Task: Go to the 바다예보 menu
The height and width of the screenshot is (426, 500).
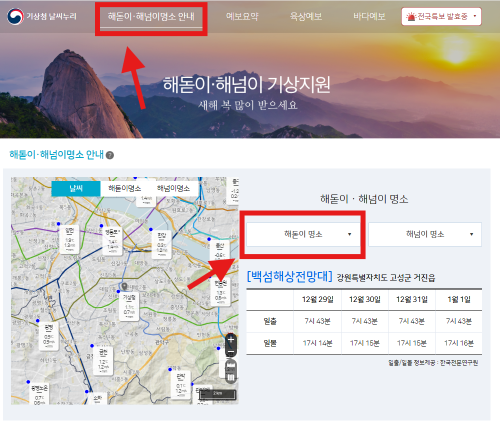Action: coord(369,16)
